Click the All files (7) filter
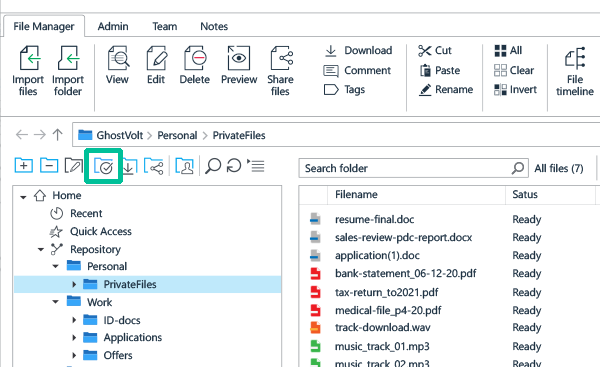 pyautogui.click(x=559, y=168)
